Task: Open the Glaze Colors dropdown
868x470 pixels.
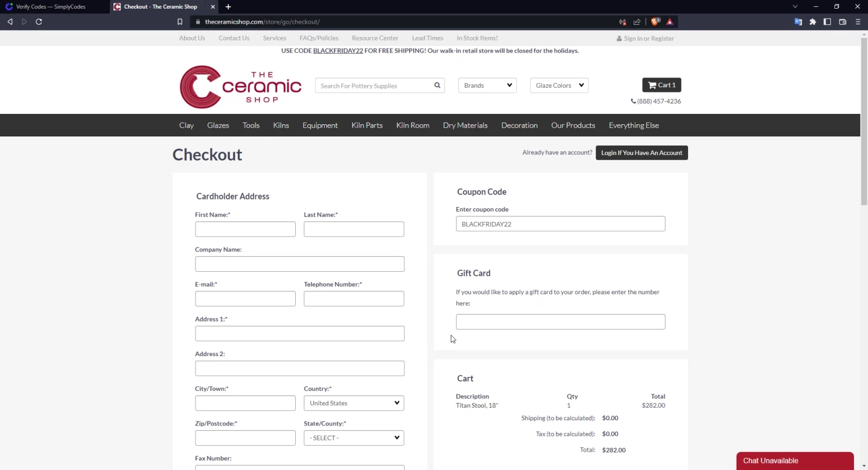Action: tap(559, 86)
